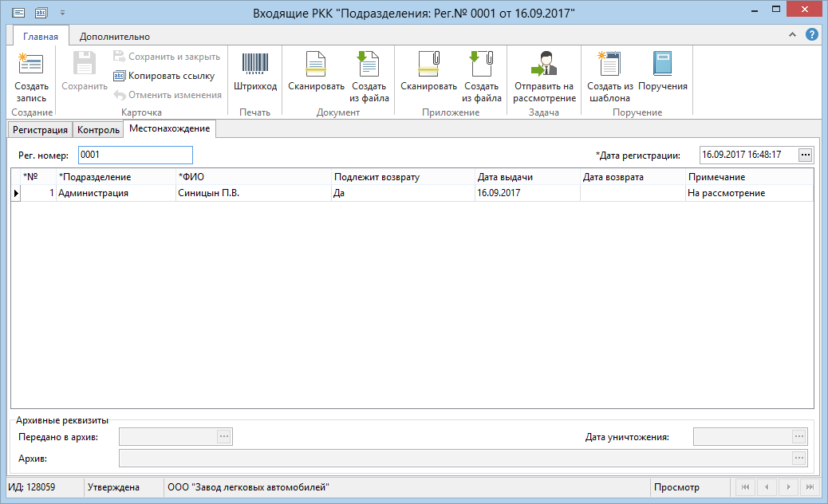Click Сканировать in the Документ group
828x504 pixels.
click(x=316, y=73)
